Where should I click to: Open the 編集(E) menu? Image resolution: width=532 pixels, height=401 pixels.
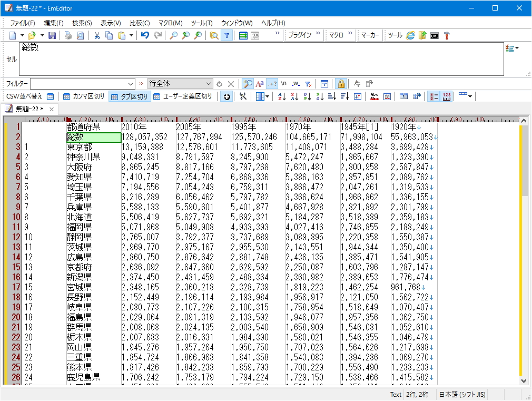tap(54, 23)
